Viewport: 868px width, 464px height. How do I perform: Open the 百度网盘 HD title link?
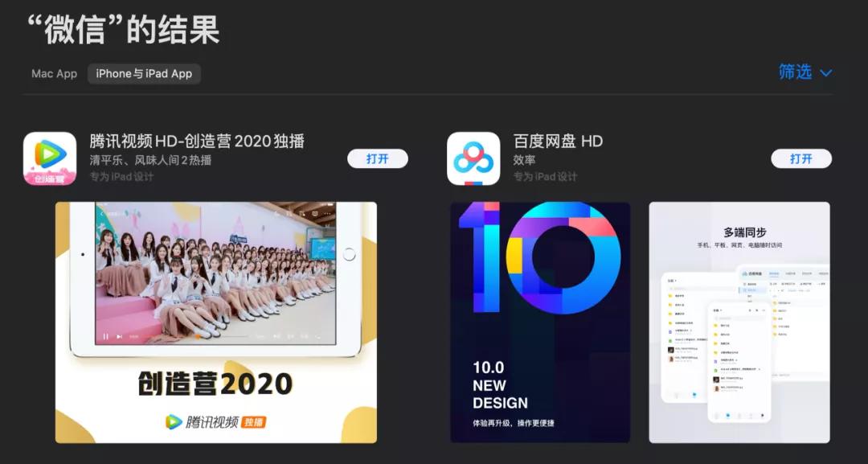[x=558, y=142]
